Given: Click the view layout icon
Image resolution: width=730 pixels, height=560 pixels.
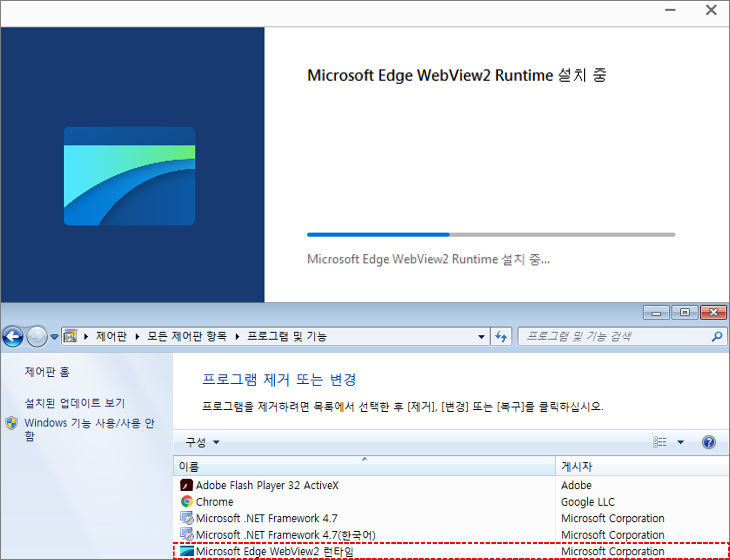Looking at the screenshot, I should [x=660, y=442].
